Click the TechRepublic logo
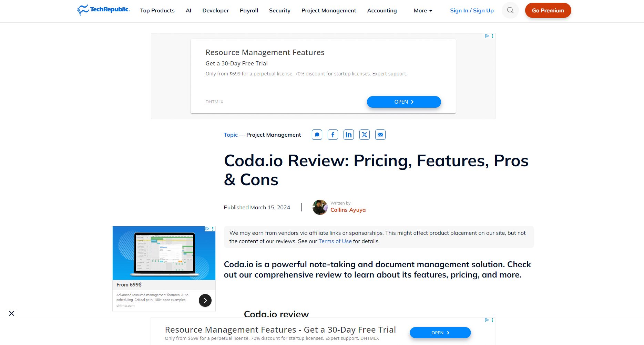 point(103,10)
